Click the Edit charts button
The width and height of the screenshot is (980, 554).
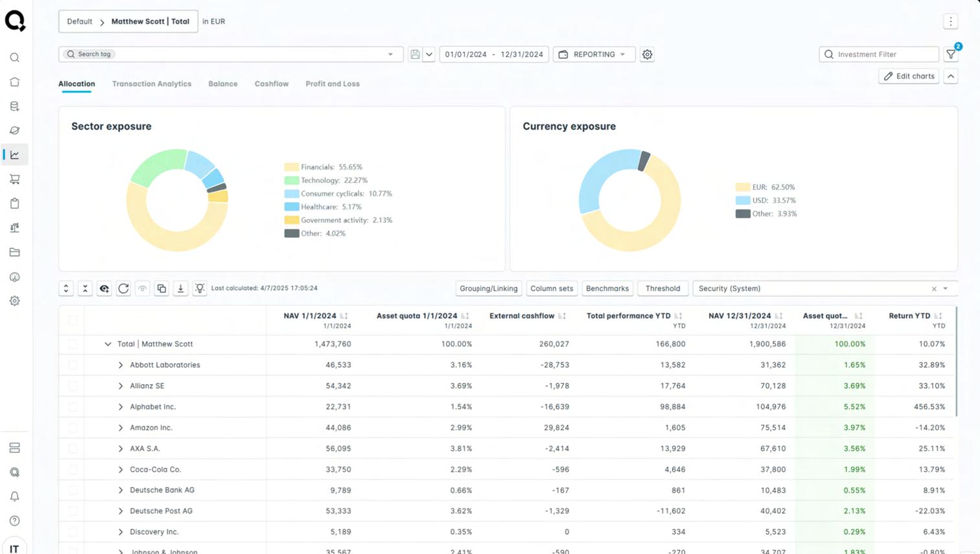[909, 76]
